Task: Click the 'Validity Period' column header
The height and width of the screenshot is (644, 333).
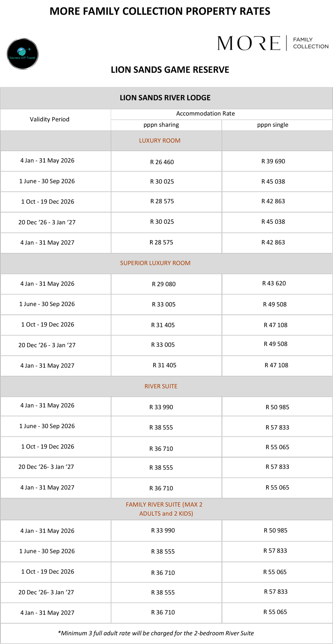Action: coord(49,119)
